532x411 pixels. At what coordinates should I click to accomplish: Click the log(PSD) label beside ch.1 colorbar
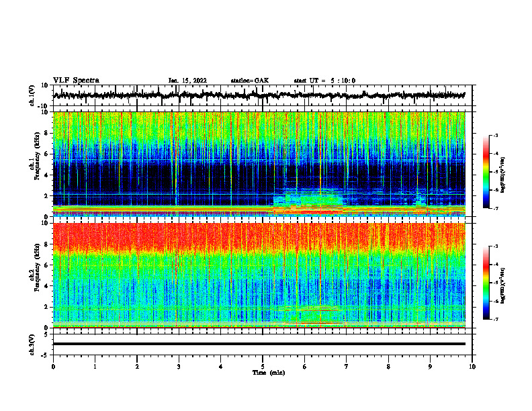tap(502, 175)
